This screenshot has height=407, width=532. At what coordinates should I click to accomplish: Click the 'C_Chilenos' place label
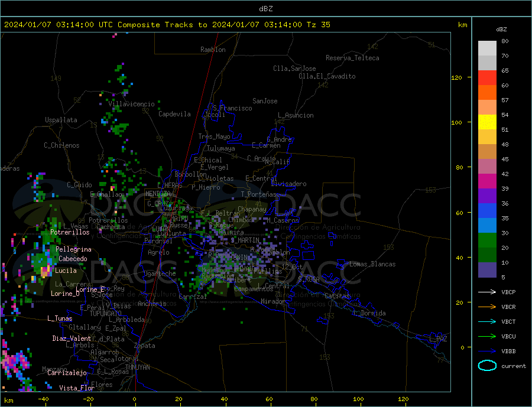pos(61,145)
